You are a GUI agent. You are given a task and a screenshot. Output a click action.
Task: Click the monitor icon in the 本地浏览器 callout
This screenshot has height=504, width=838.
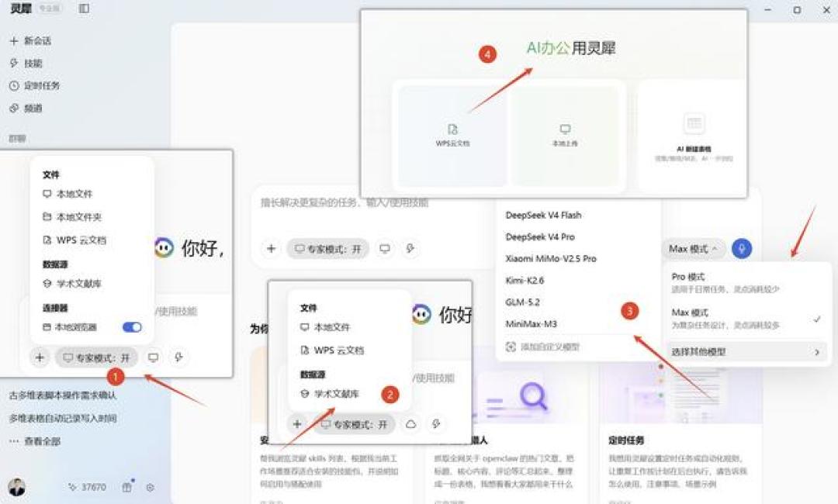click(x=154, y=357)
